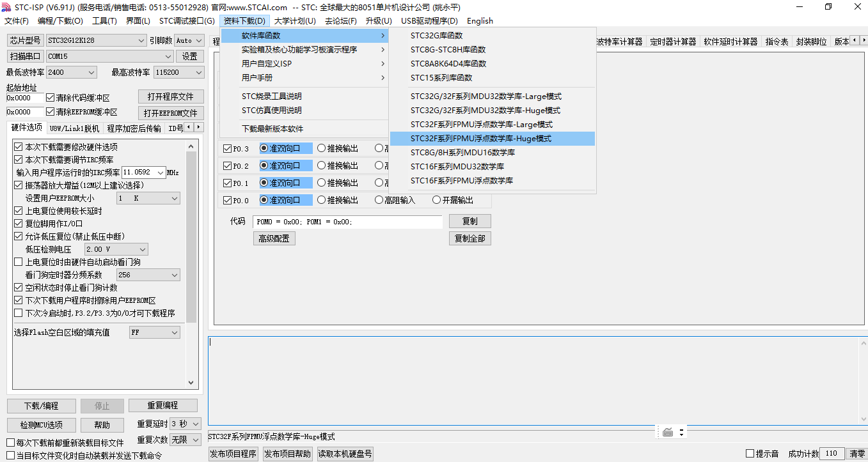Click down arrow of hardware options scrollbar

coord(191,382)
